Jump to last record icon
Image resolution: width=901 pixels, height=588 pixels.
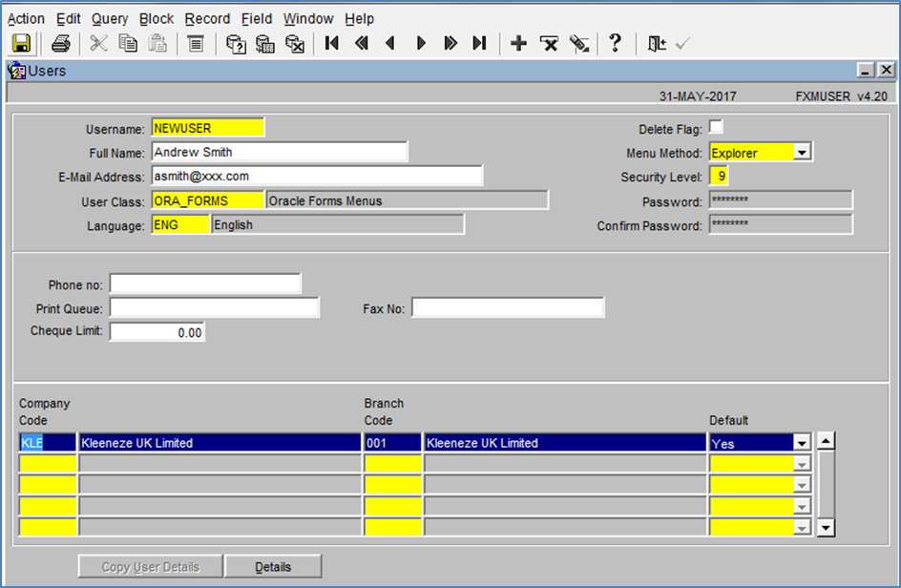tap(479, 43)
